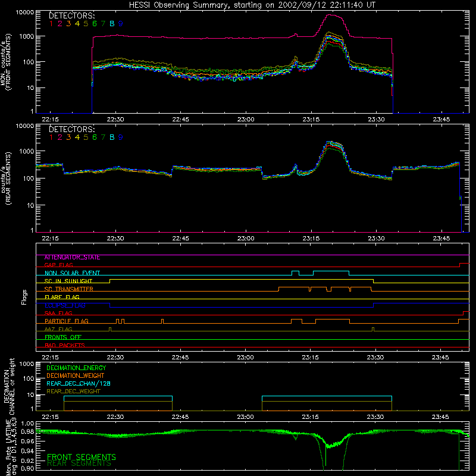Click the MON. counts/s (FRONT SEGMENTS) axis title
Image resolution: width=476 pixels, height=476 pixels.
6,62
